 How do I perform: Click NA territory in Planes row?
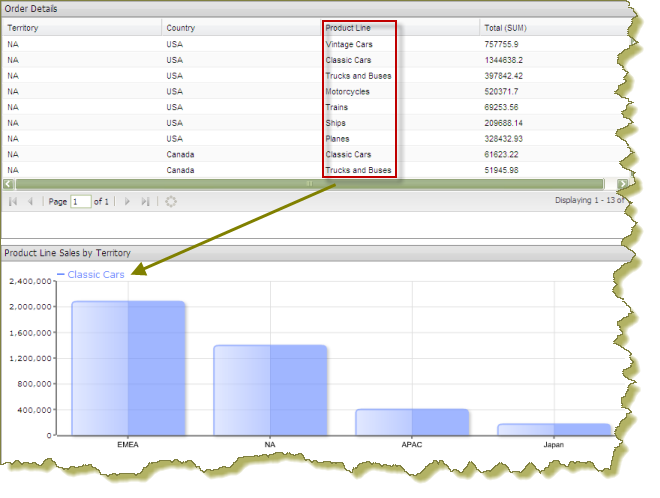[13, 138]
